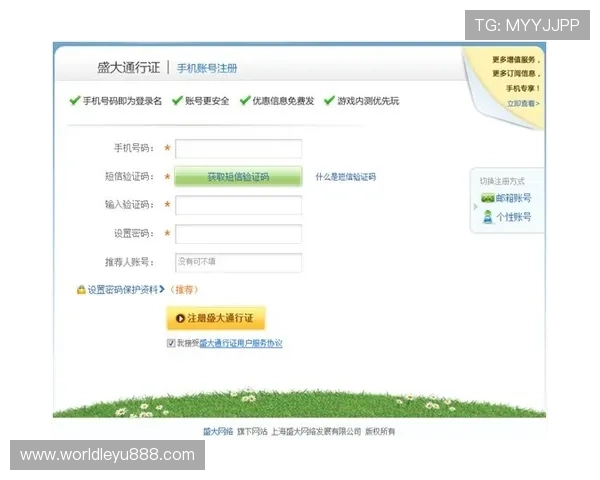This screenshot has height=480, width=600.
Task: Click the 推荐人账号 input field
Action: coord(238,263)
